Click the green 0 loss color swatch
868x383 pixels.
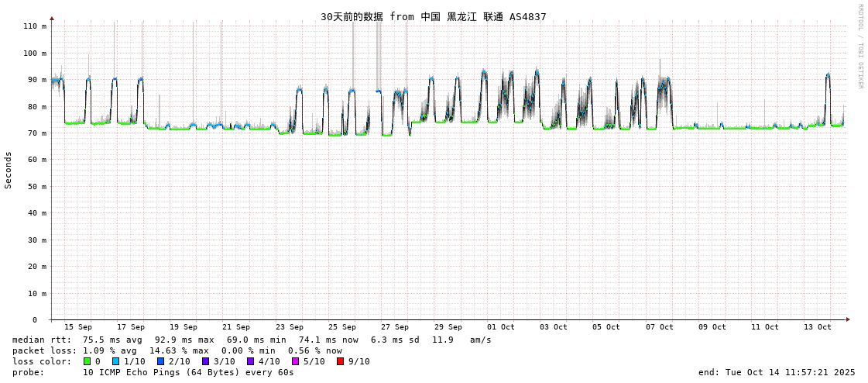click(87, 361)
